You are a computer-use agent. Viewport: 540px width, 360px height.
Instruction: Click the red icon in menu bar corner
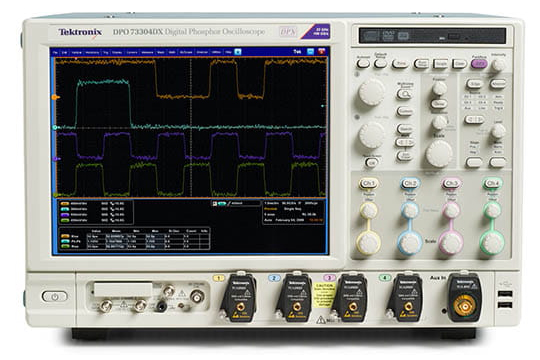[322, 52]
